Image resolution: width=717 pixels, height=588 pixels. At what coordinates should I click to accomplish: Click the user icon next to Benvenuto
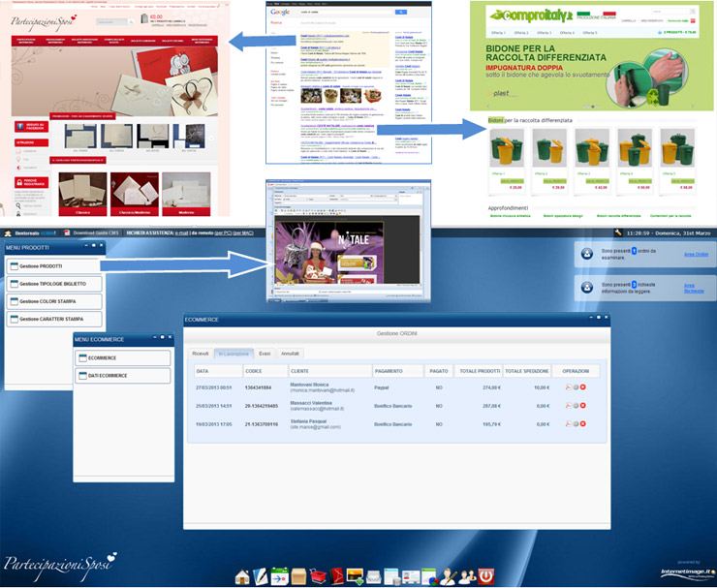[x=8, y=233]
